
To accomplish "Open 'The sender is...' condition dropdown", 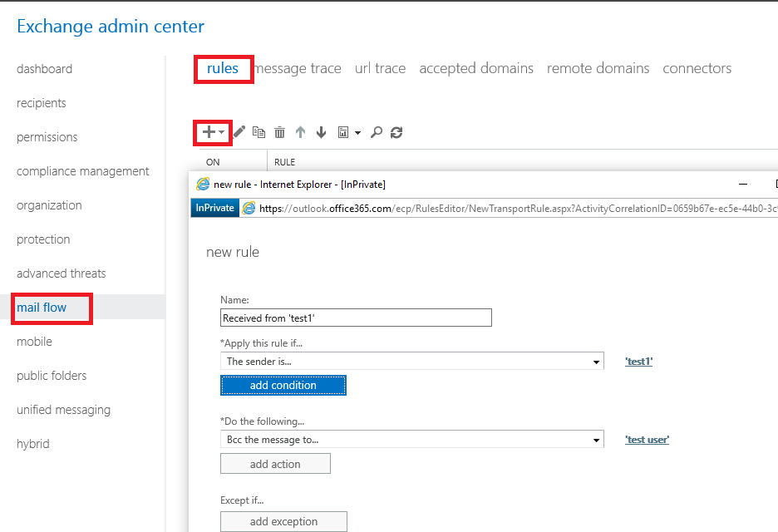I will tap(411, 362).
